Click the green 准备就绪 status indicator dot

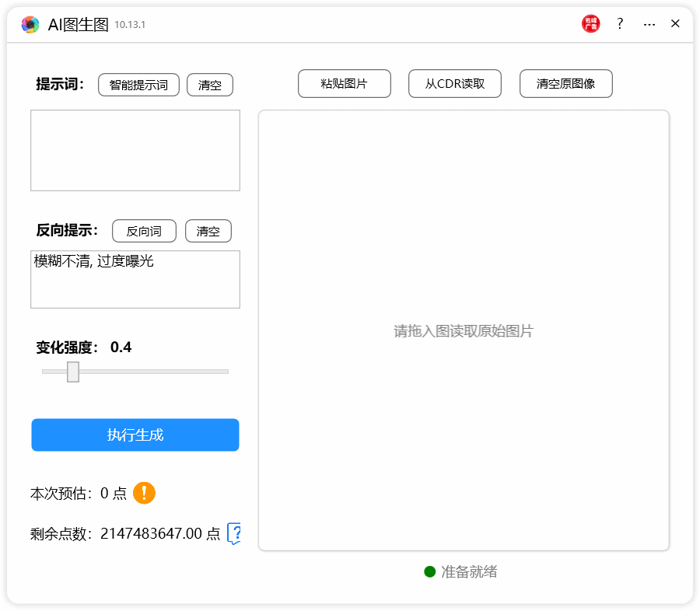(x=429, y=572)
